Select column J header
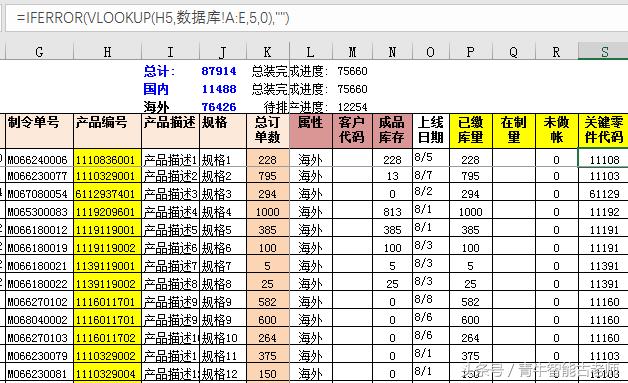This screenshot has width=628, height=383. click(x=223, y=52)
